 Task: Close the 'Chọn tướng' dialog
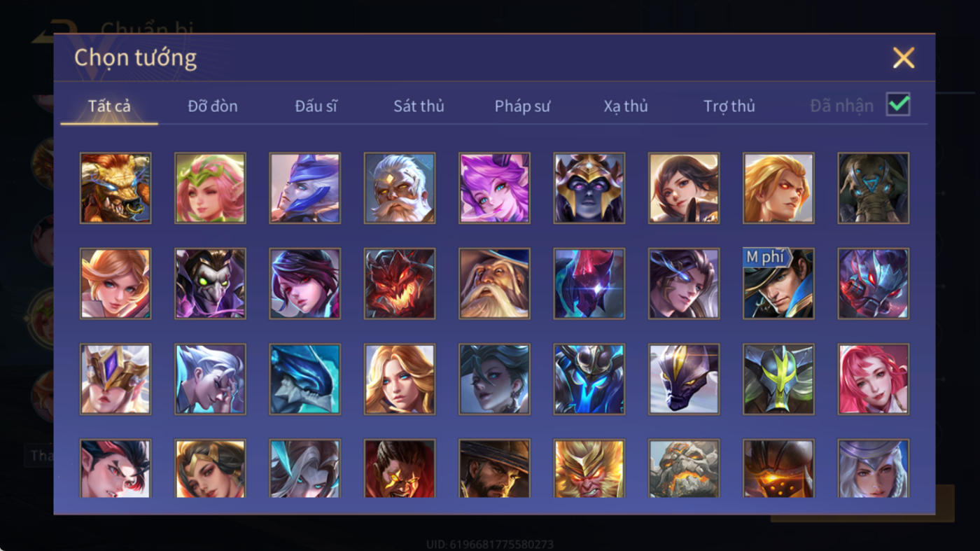[904, 57]
